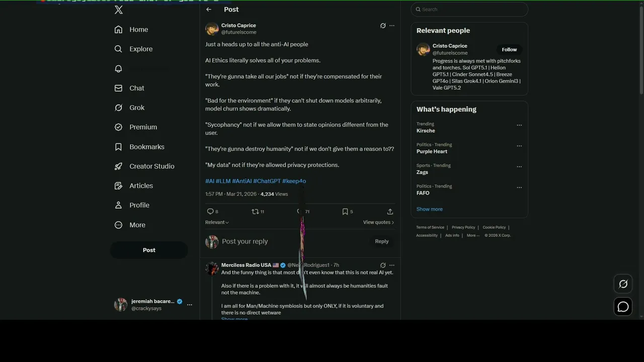Go back with the arrow icon
The image size is (644, 362).
209,10
